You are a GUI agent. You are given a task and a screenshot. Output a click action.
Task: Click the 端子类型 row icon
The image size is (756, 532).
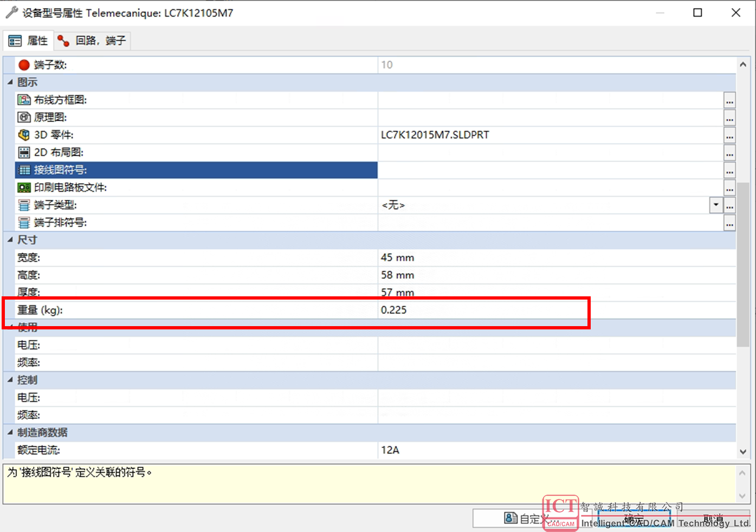tap(24, 205)
